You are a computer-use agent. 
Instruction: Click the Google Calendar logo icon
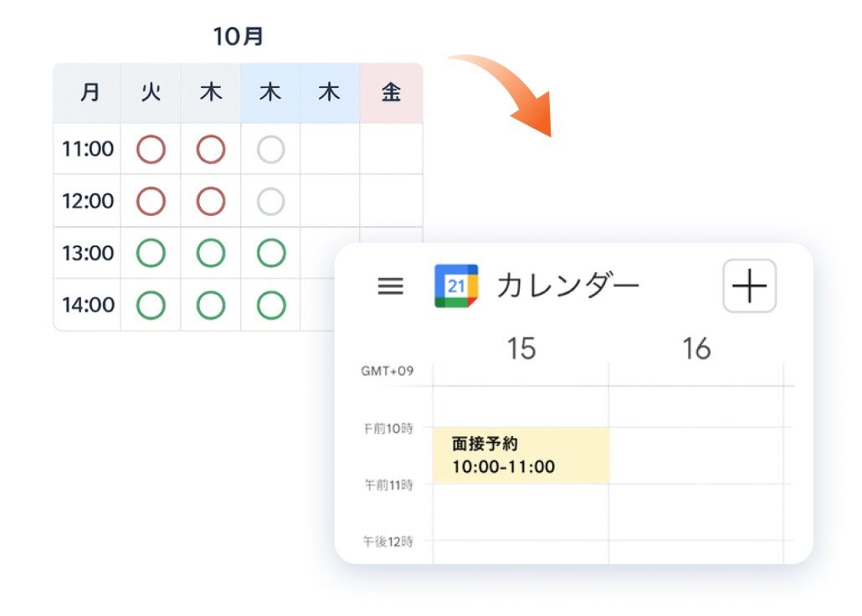[x=456, y=286]
